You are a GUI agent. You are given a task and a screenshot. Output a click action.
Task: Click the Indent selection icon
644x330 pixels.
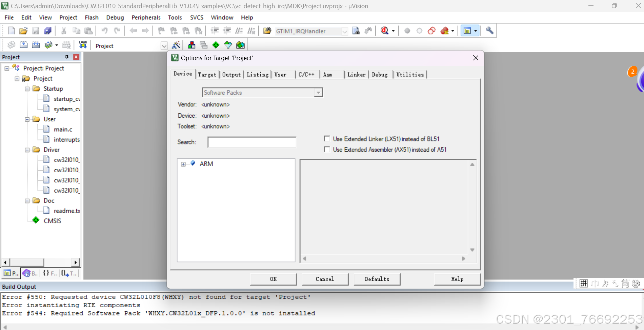pyautogui.click(x=215, y=31)
